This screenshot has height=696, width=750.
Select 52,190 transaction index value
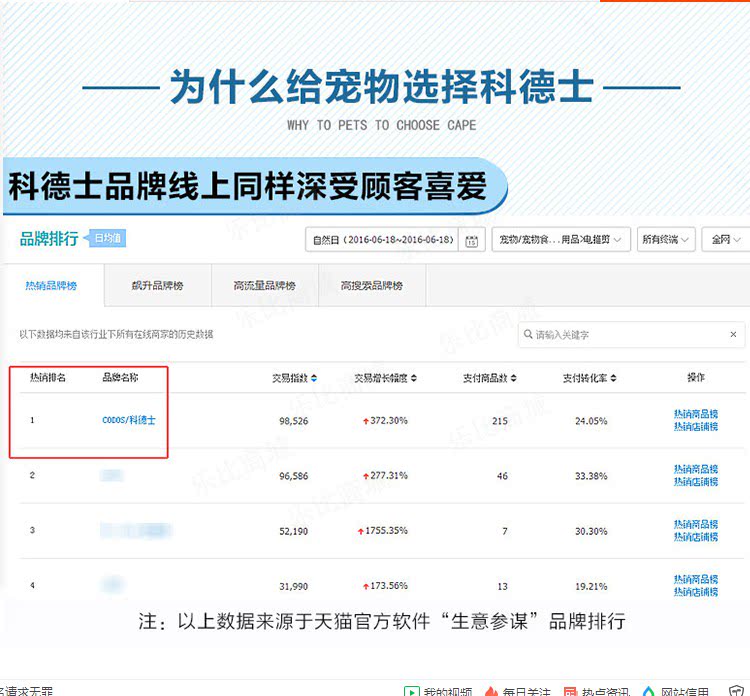(x=294, y=531)
